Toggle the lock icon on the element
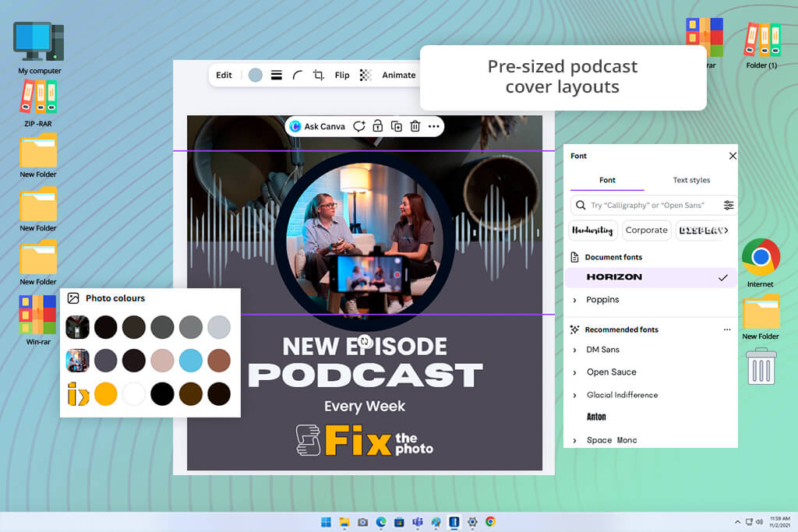798x532 pixels. click(378, 126)
